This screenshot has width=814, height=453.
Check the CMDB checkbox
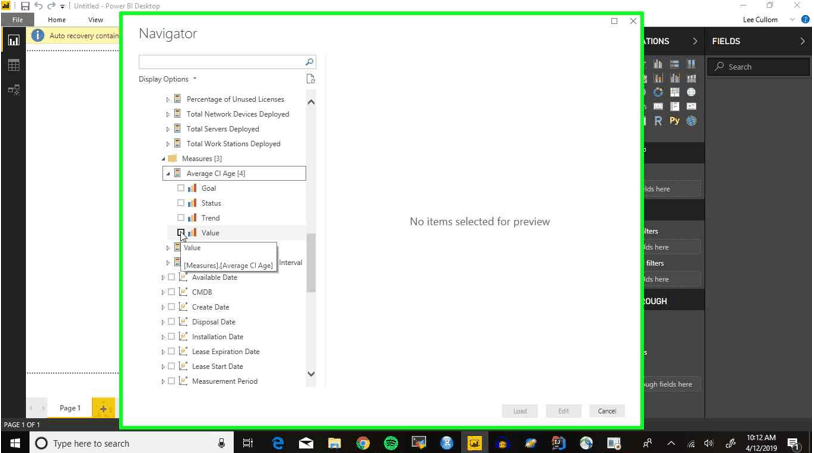click(171, 292)
